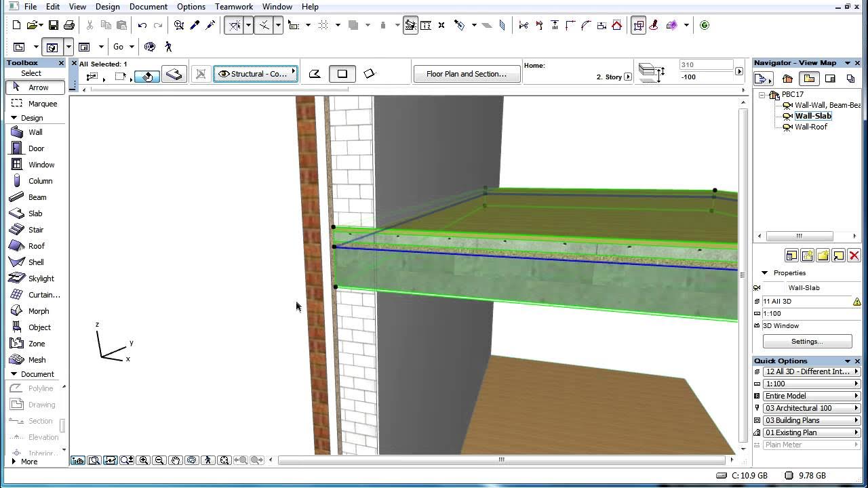
Task: Click the Orbit icon in bottom bar
Action: point(192,460)
